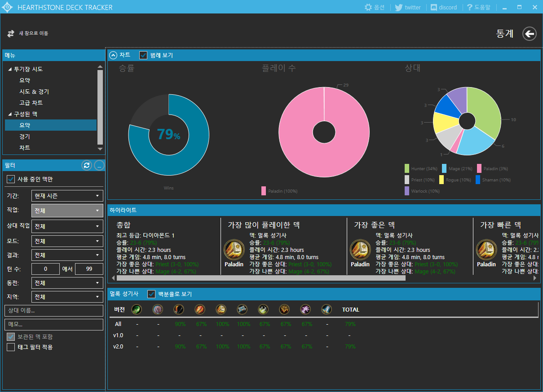Toggle the 범례 보기 legend checkbox
543x392 pixels.
tap(143, 55)
